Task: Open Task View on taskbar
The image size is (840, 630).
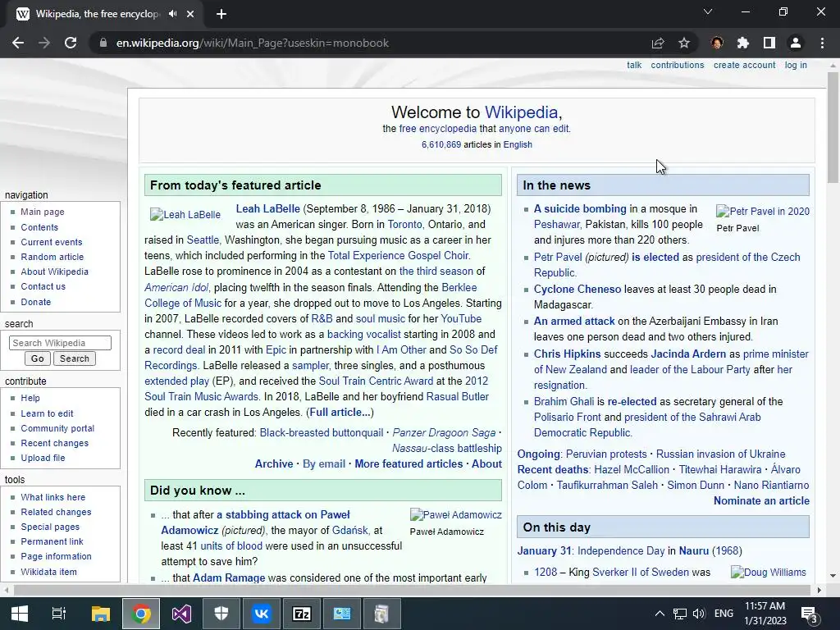Action: click(58, 614)
